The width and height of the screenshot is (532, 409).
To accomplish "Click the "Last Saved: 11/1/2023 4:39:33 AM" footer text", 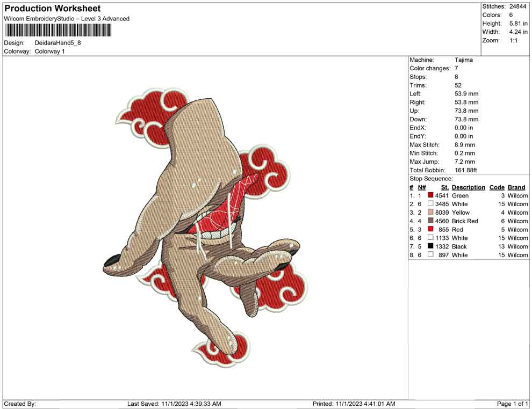I will tap(174, 404).
